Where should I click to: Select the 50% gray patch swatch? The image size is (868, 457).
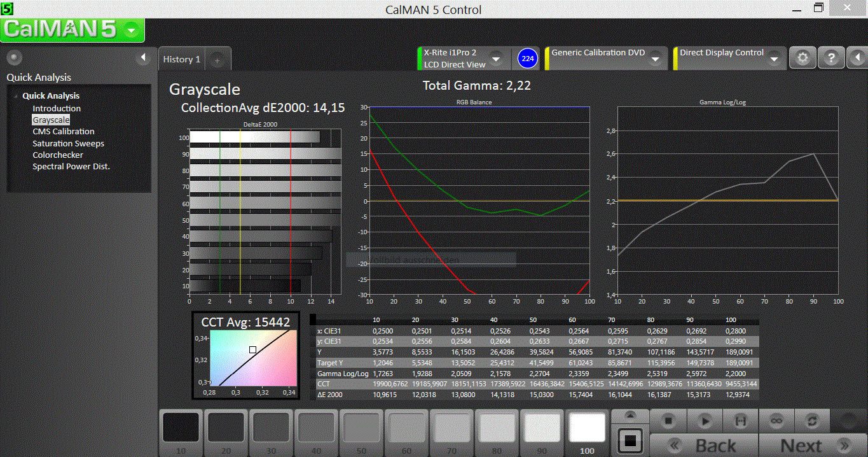(361, 428)
